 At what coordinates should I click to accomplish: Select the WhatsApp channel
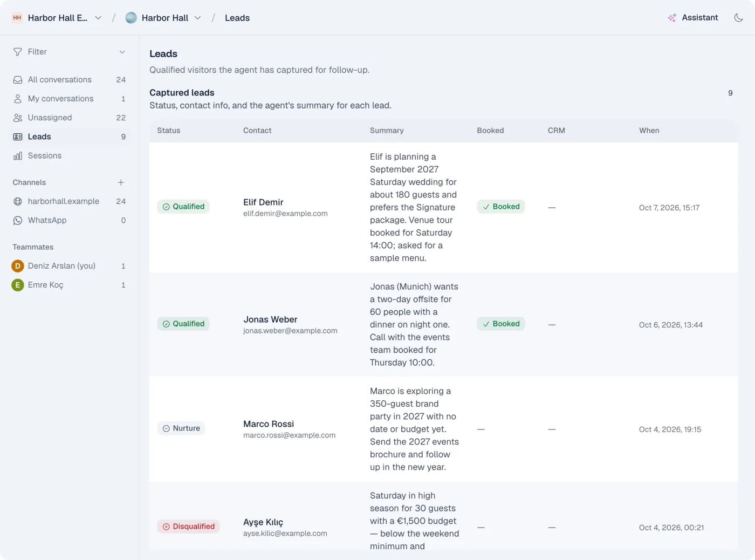[x=69, y=220]
